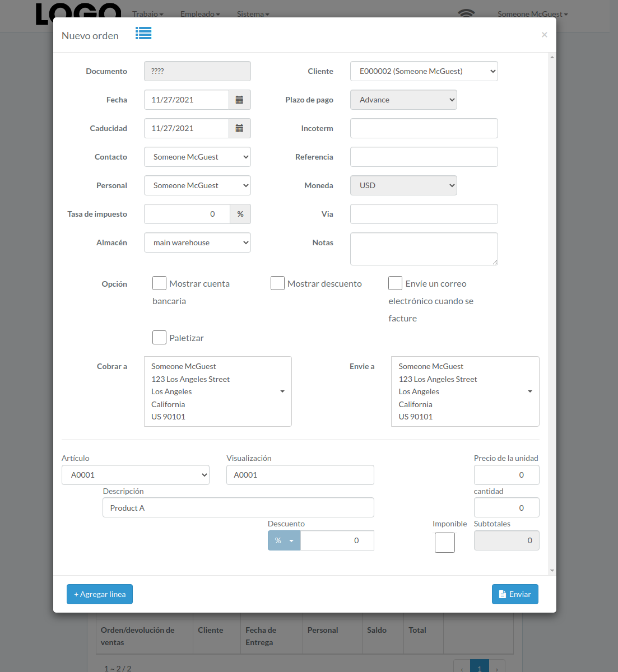Viewport: 618px width, 672px height.
Task: Open the Caducidad calendar picker icon
Action: (239, 128)
